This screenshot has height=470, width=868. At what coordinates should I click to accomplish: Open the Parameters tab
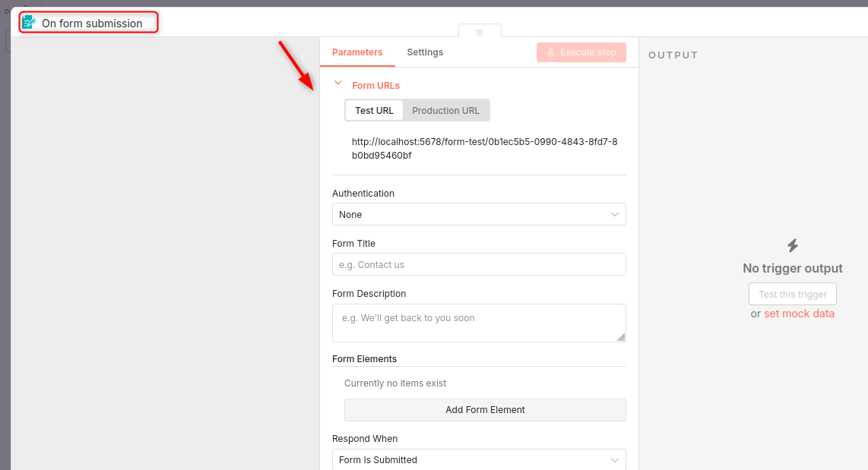(357, 52)
